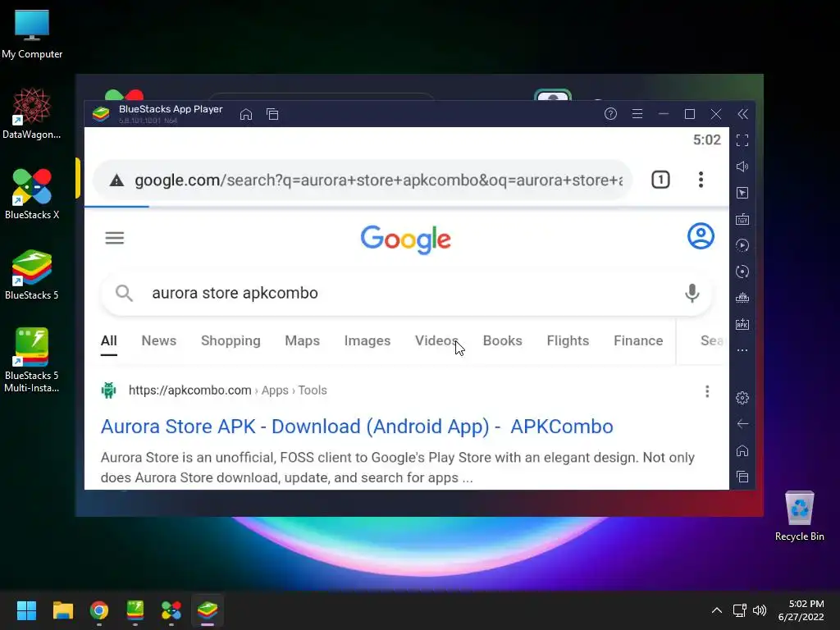Open the three-dot options for apkcombo result
Screen dimensions: 840x630
click(707, 391)
